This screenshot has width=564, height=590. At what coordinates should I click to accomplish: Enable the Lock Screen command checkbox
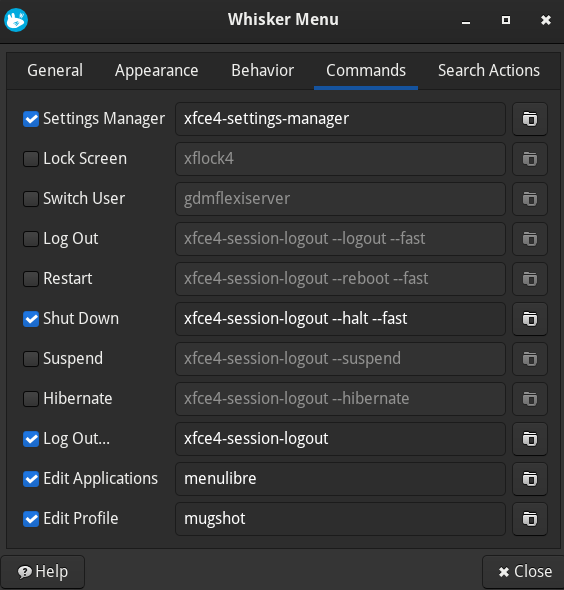31,159
